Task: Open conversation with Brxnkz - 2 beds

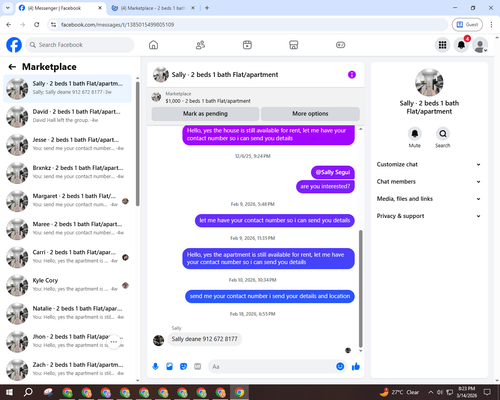Action: click(x=67, y=173)
